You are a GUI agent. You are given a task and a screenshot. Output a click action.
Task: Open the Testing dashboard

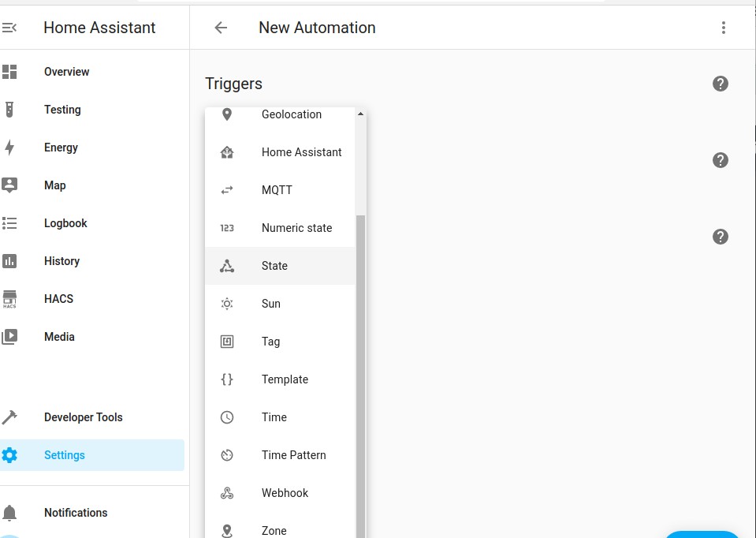coord(92,110)
